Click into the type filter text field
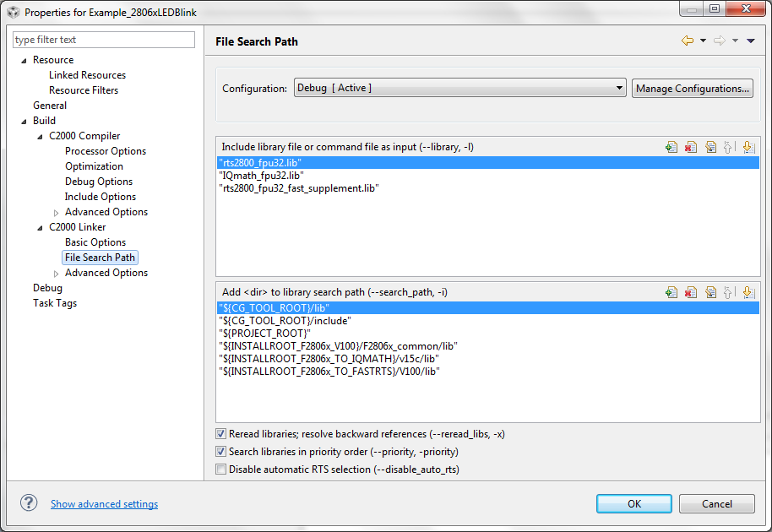Screen dimensions: 772x532 coord(104,40)
